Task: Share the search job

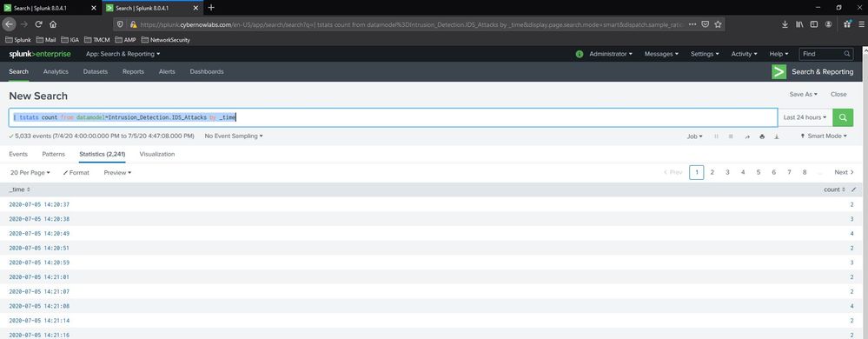Action: (746, 136)
